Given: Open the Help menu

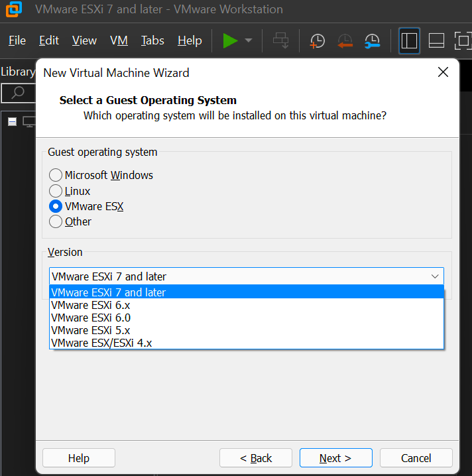Looking at the screenshot, I should [x=190, y=40].
